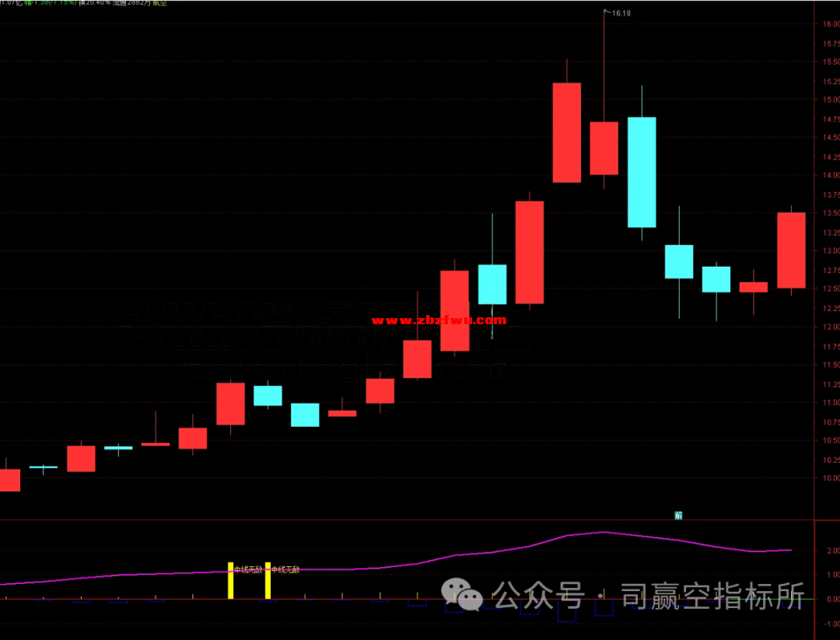Open the www.zbzfwu.com watermark link

[x=439, y=320]
